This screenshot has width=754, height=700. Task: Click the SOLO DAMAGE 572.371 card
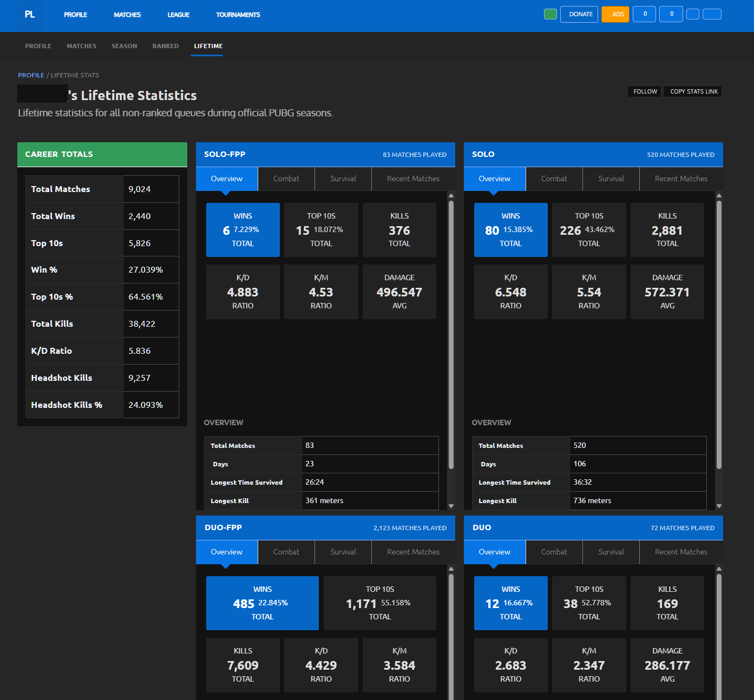pyautogui.click(x=667, y=292)
